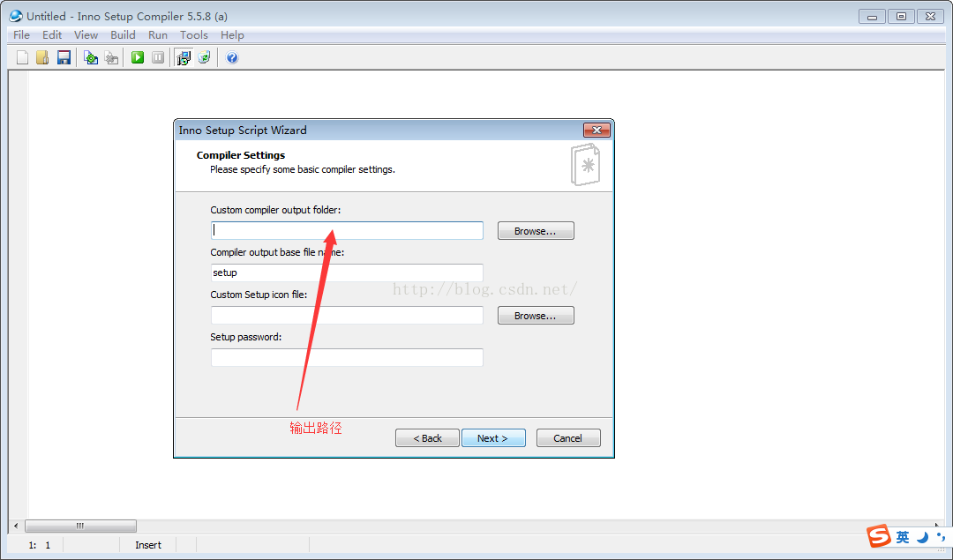Browse for the custom Setup icon file
953x560 pixels.
click(x=536, y=315)
